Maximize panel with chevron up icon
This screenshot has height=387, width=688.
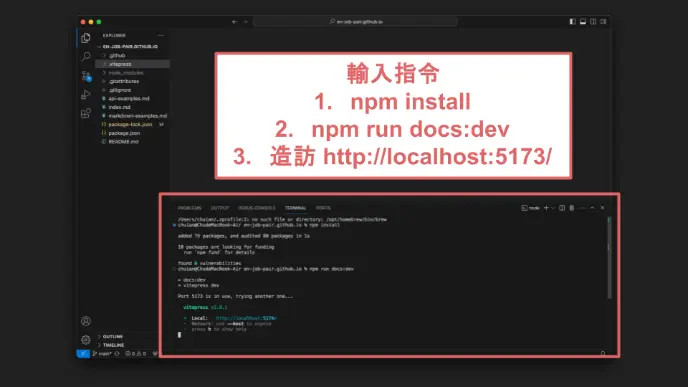click(592, 208)
